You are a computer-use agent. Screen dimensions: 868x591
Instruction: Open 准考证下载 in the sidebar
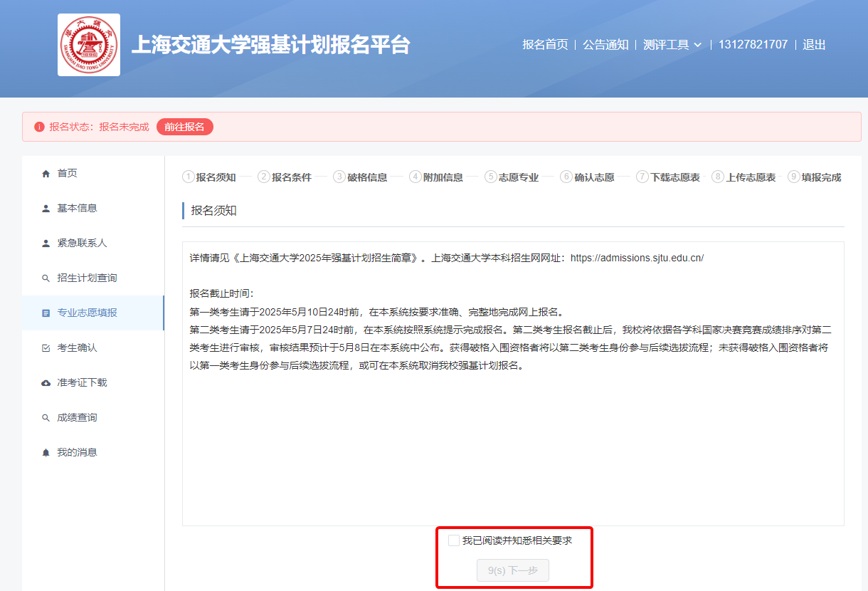pyautogui.click(x=93, y=383)
